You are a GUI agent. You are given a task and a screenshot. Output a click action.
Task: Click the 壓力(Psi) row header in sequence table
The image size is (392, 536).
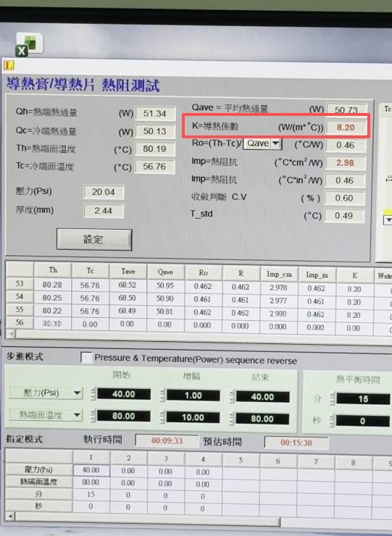pyautogui.click(x=38, y=469)
